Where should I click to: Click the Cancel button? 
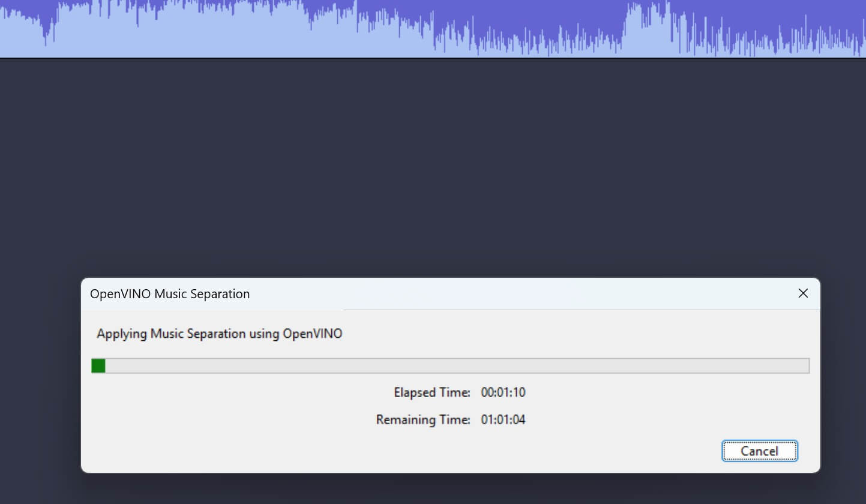759,451
